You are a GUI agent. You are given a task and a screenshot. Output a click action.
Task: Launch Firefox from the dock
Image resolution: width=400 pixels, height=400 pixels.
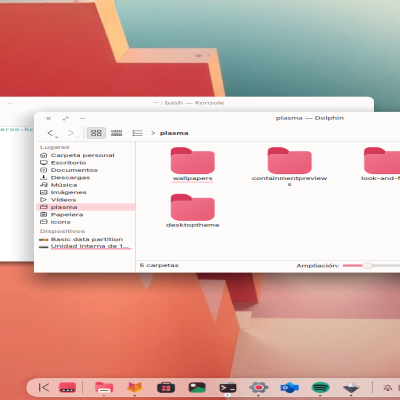(134, 387)
